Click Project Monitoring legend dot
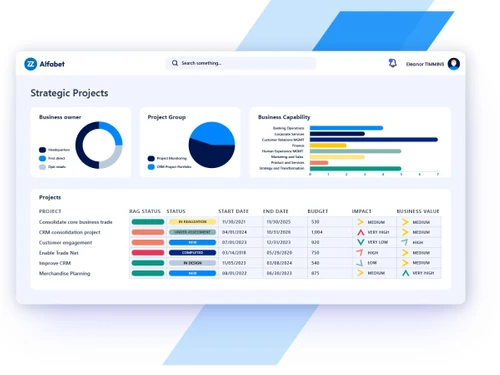 151,158
